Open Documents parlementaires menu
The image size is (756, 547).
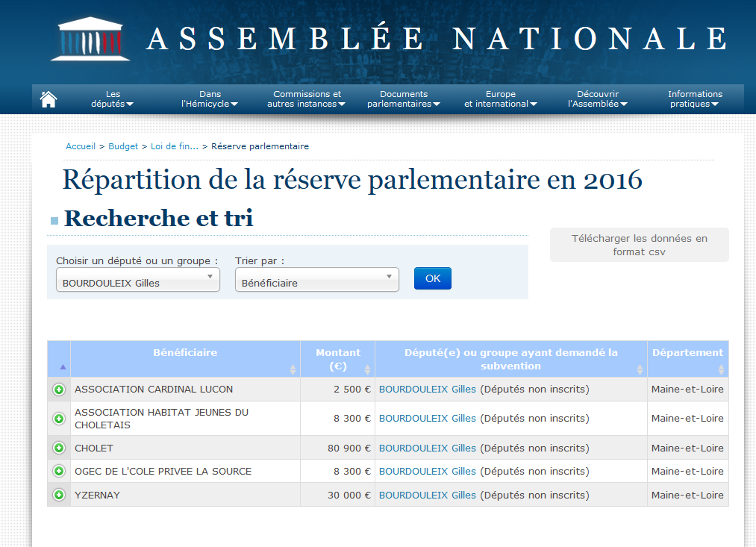404,99
